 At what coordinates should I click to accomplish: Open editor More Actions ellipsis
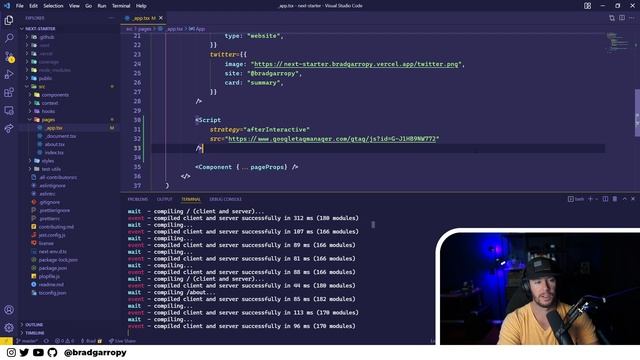coord(632,18)
